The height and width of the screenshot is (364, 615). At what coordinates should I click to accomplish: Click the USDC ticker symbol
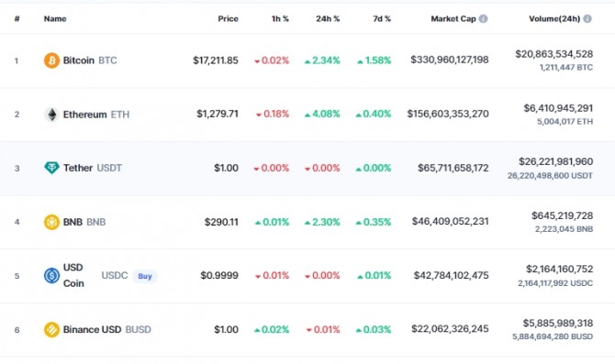point(115,275)
